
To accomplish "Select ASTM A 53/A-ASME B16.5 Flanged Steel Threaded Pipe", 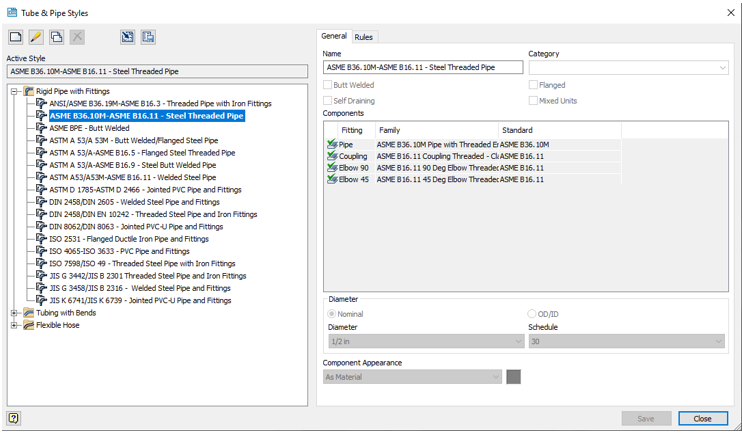I will [x=142, y=153].
